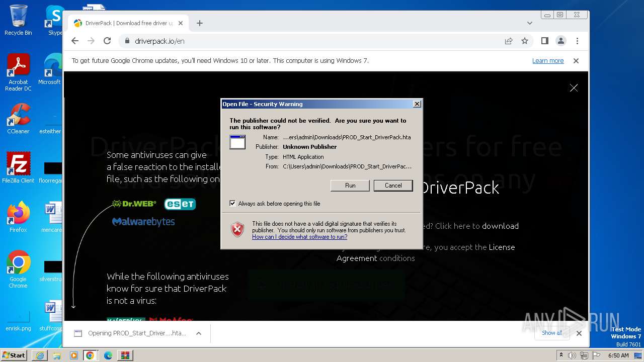Select the Google Chrome desktop icon

point(18,269)
